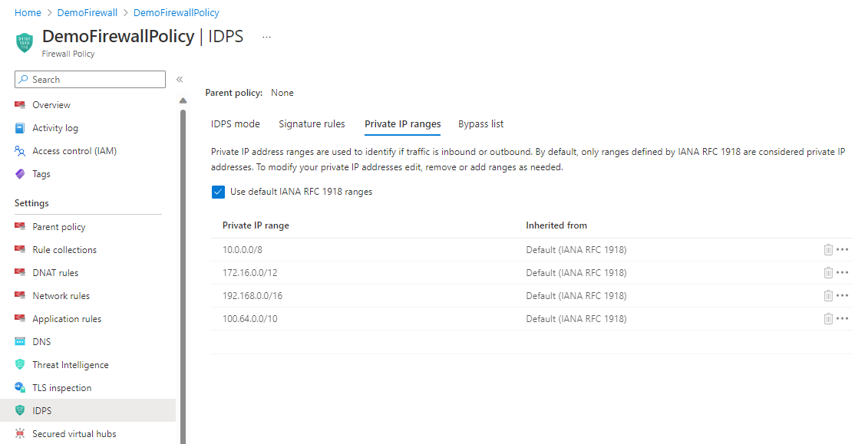Screen dimensions: 868x444
Task: Click the TLS inspection icon
Action: [20, 387]
